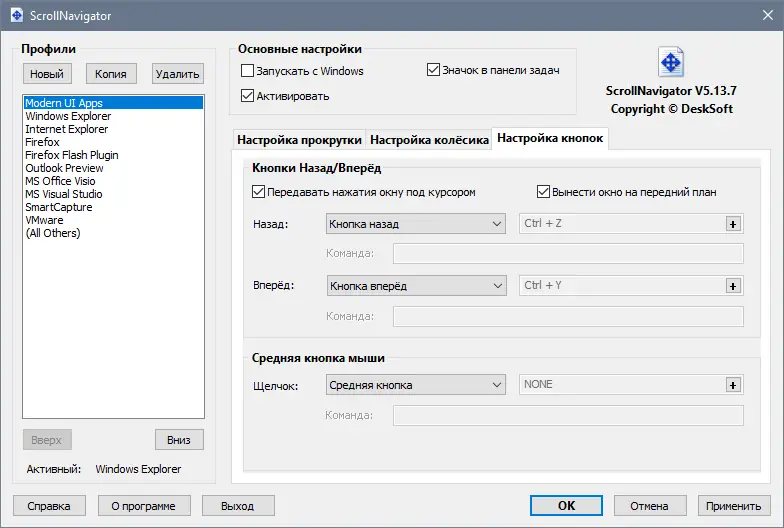The height and width of the screenshot is (528, 784).
Task: Click the Копия profile button
Action: [x=111, y=74]
